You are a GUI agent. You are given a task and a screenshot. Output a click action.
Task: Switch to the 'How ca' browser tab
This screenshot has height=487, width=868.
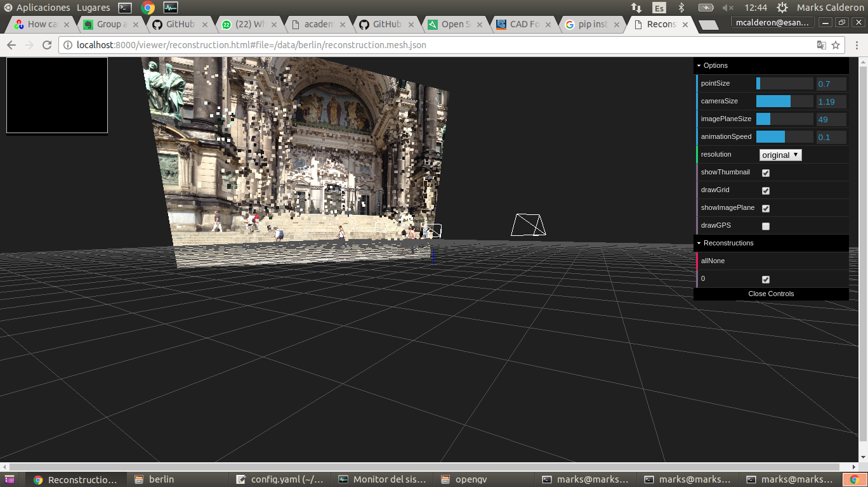tap(42, 24)
